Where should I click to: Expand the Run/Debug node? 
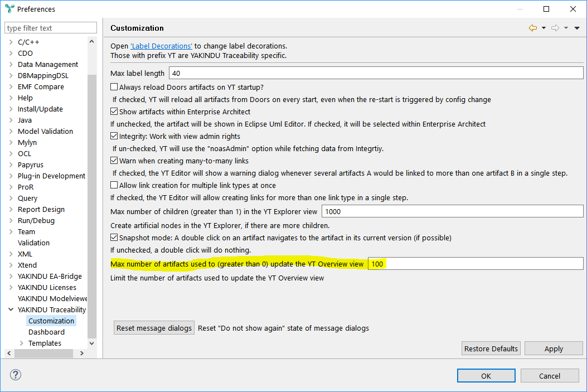point(11,220)
